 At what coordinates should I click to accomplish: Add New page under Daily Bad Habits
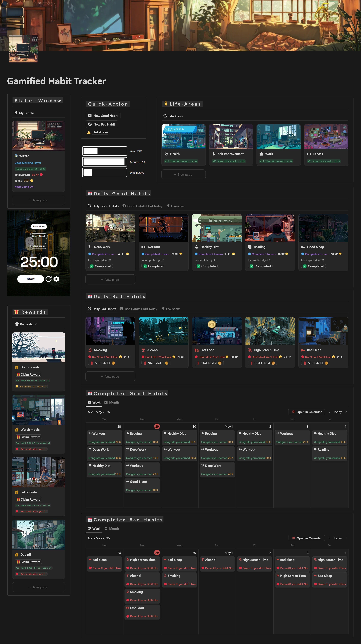110,377
